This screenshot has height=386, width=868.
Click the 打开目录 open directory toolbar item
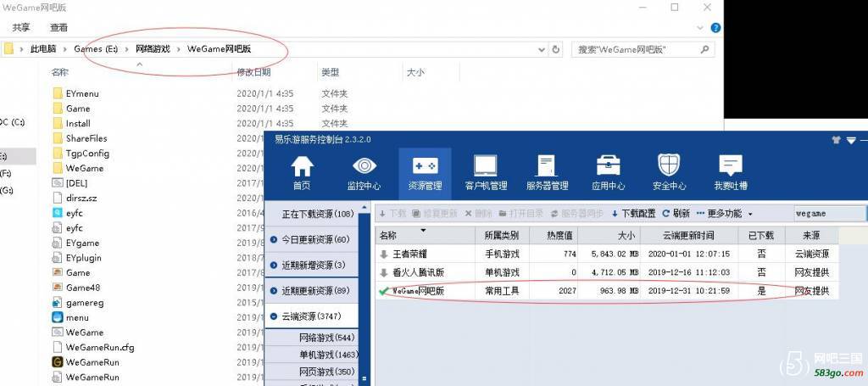[522, 213]
